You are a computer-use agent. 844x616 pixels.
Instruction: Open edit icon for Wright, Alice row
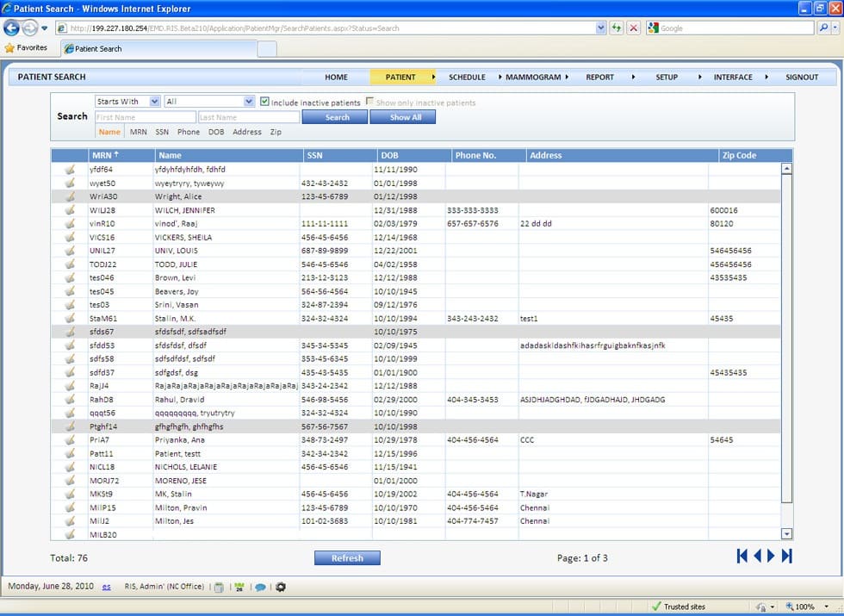pyautogui.click(x=69, y=196)
